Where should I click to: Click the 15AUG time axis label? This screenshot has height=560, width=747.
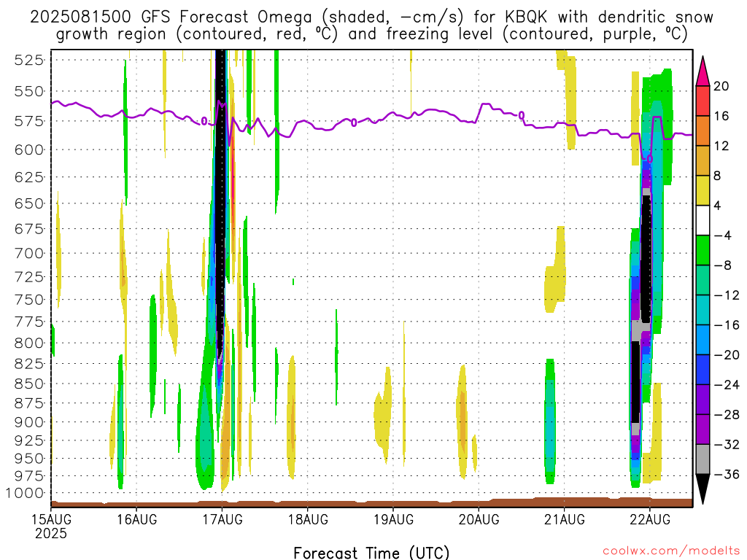[51, 519]
